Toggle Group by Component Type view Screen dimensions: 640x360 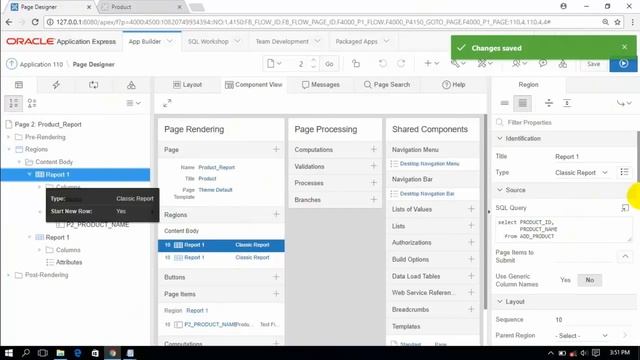[x=32, y=103]
